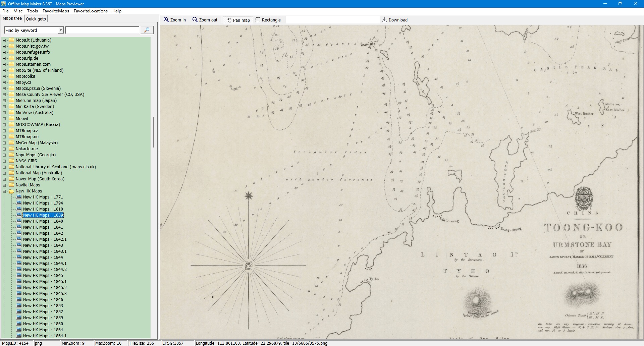Open the Tools menu
The height and width of the screenshot is (346, 644).
click(32, 11)
